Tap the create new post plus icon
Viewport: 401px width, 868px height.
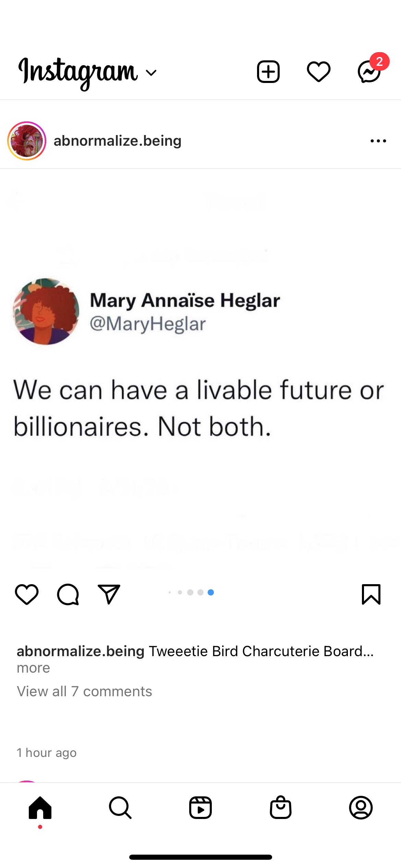268,72
